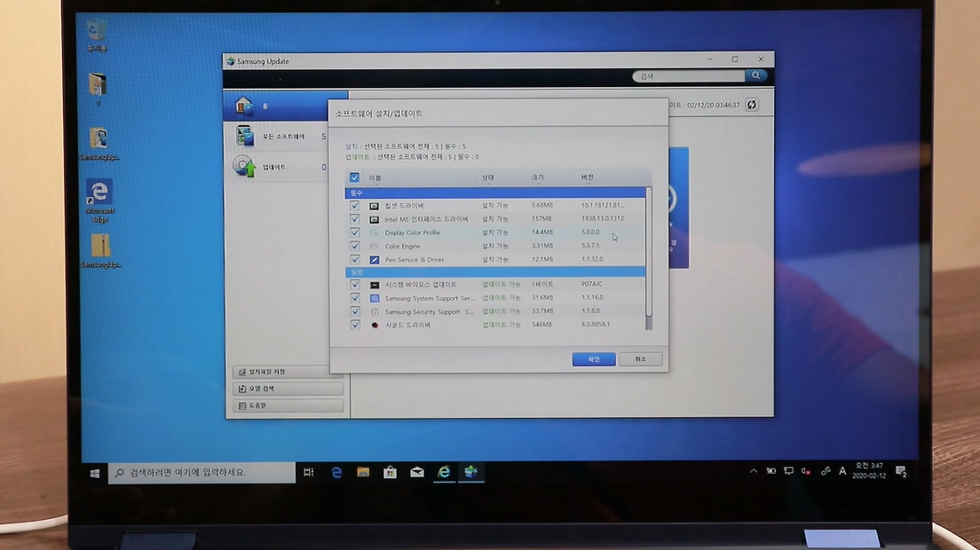Click the 시스템 바이오스 업데이트 row icon
Image resolution: width=980 pixels, height=550 pixels.
click(x=375, y=285)
